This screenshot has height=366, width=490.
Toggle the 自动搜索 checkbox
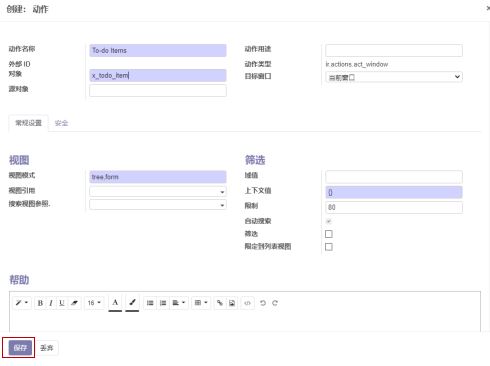click(329, 221)
